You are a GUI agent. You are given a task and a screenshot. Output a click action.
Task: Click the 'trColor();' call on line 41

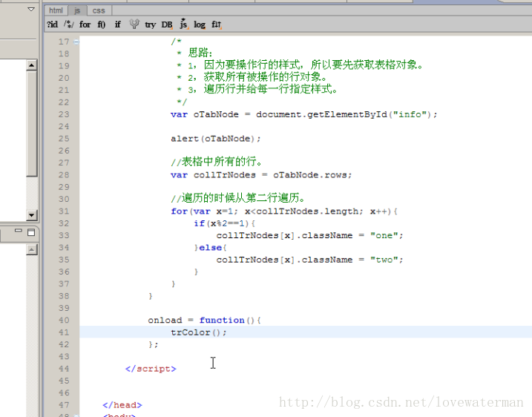click(199, 332)
